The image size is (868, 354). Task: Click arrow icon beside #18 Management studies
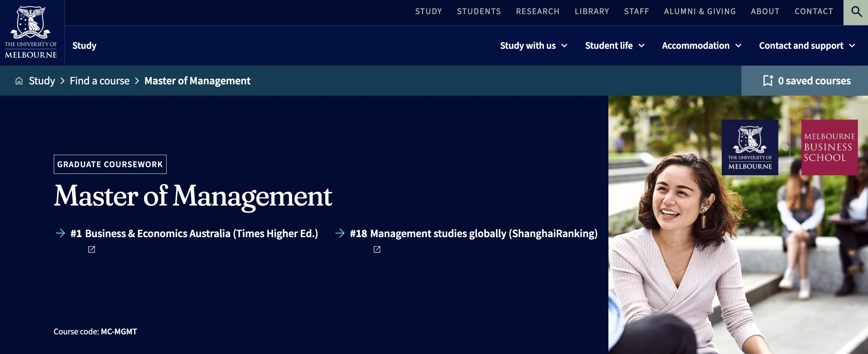pyautogui.click(x=340, y=233)
